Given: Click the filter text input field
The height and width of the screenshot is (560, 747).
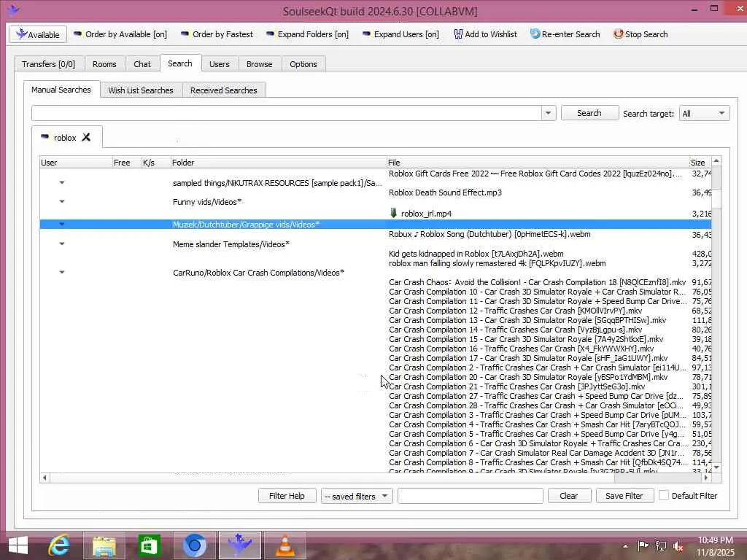Looking at the screenshot, I should tap(471, 496).
